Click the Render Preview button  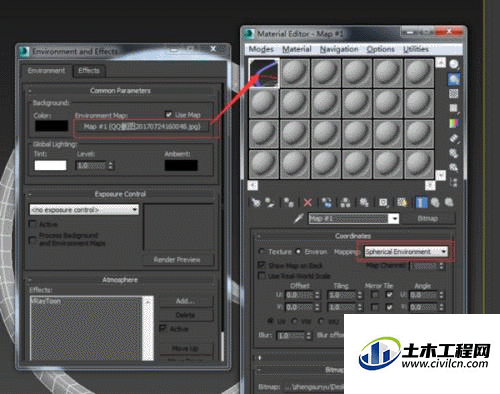[177, 260]
